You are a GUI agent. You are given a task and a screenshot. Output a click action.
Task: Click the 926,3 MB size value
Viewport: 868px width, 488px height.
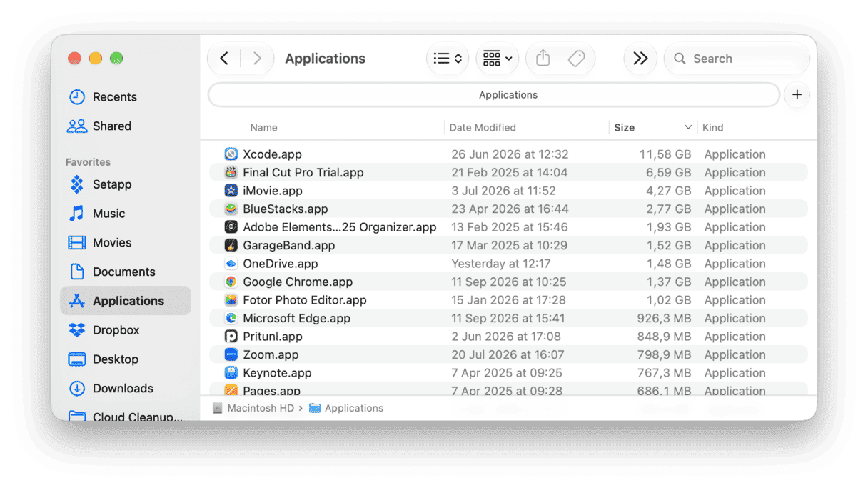point(664,319)
